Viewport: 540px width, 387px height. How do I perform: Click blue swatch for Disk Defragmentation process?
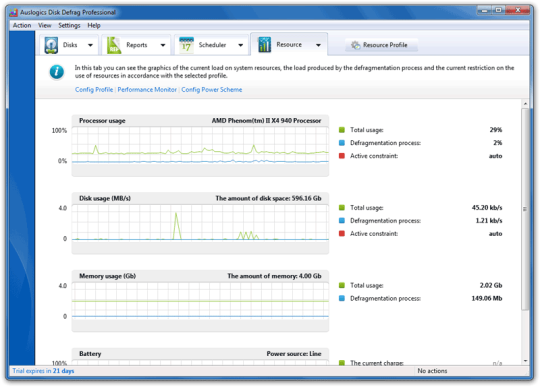click(342, 220)
